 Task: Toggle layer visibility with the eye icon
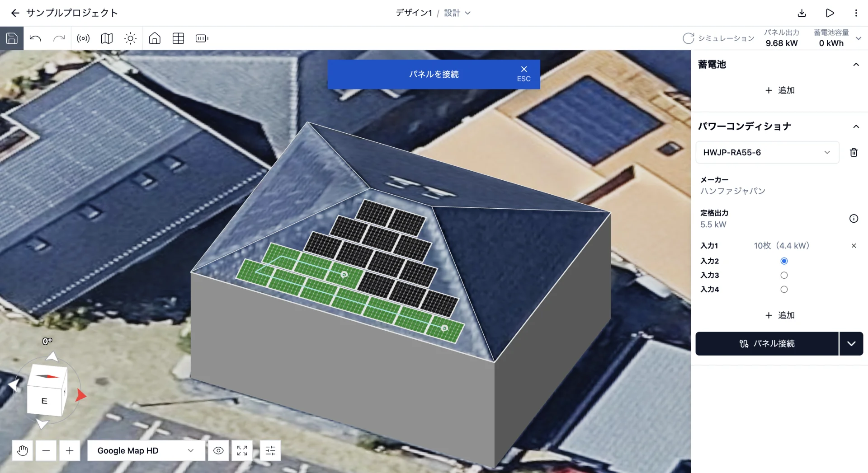coord(218,450)
